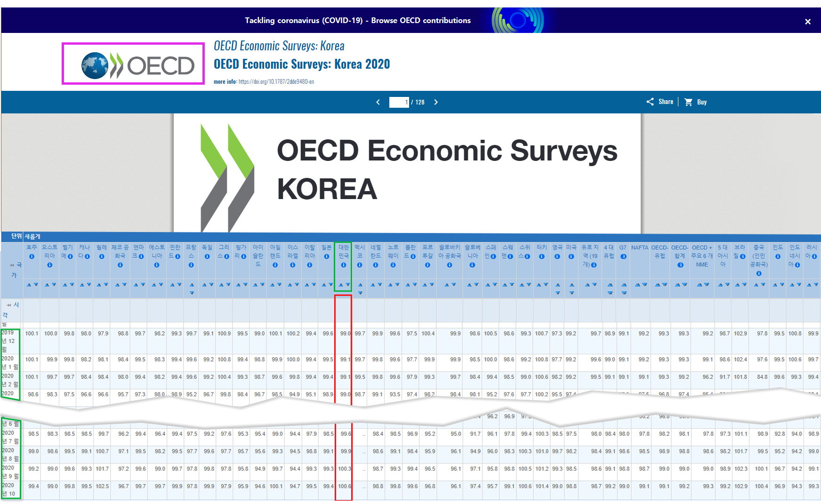Sort 호주 column ascending with up arrow
This screenshot has width=821, height=504.
tap(29, 285)
